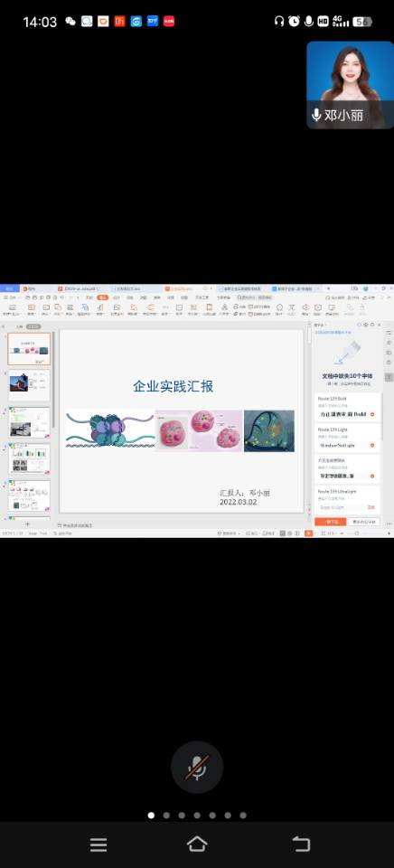Click orange icon next to Route 159 Light

pyautogui.click(x=372, y=445)
